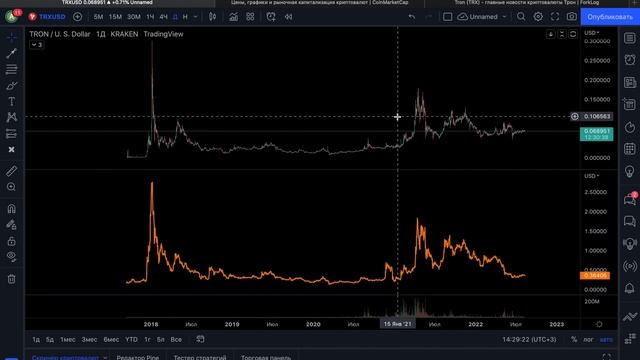Select the brush drawing tool

click(11, 85)
